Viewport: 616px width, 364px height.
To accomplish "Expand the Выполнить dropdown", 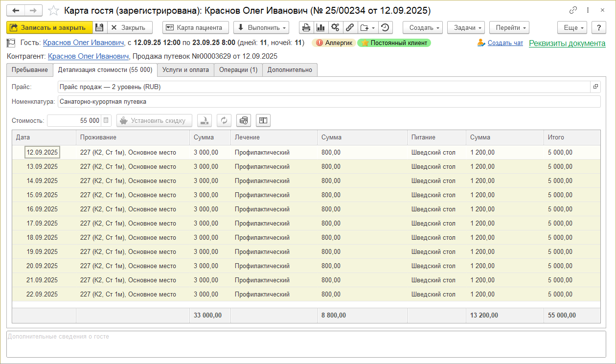I will [x=261, y=28].
